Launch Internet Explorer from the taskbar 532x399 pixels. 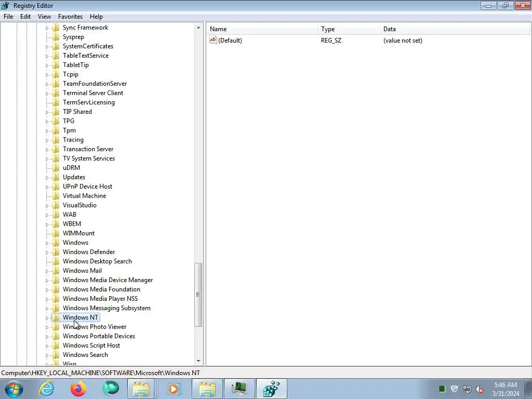pos(46,389)
